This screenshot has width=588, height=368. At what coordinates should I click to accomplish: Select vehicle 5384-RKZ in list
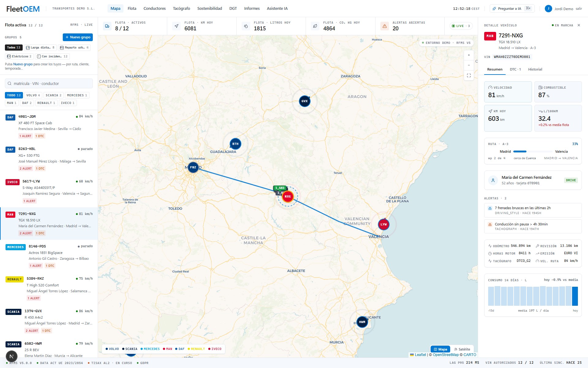(49, 289)
